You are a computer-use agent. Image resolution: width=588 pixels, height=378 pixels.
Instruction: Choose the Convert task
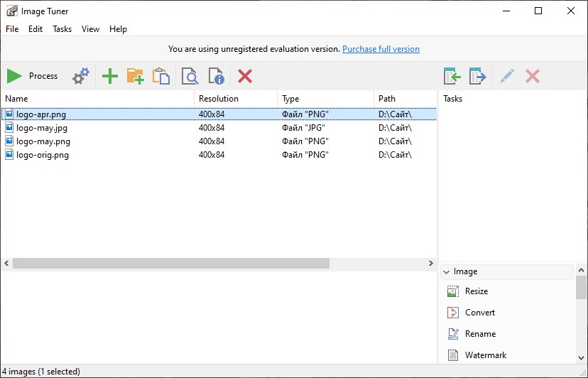[479, 313]
